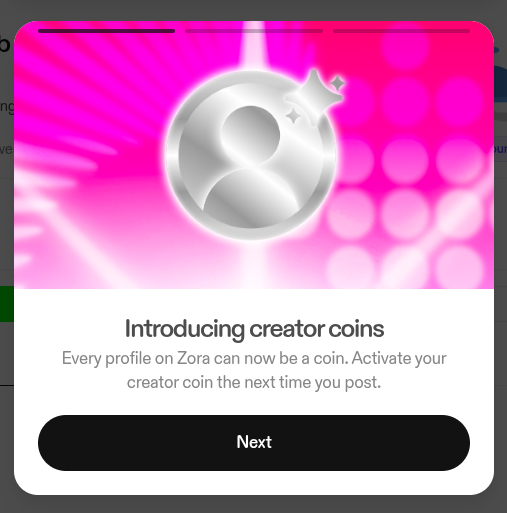Click the profile silhouette shoulders in coin
Screen dimensions: 507x513
pos(251,199)
